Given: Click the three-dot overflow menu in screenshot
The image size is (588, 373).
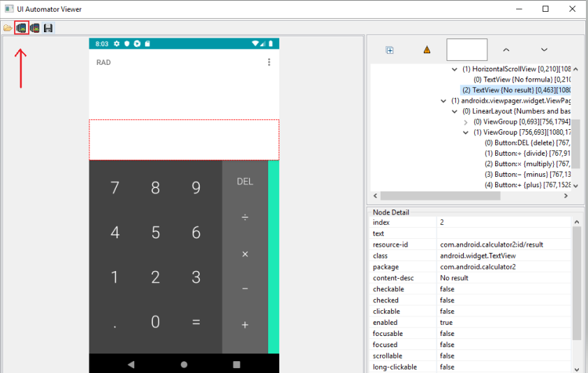Looking at the screenshot, I should tap(270, 63).
